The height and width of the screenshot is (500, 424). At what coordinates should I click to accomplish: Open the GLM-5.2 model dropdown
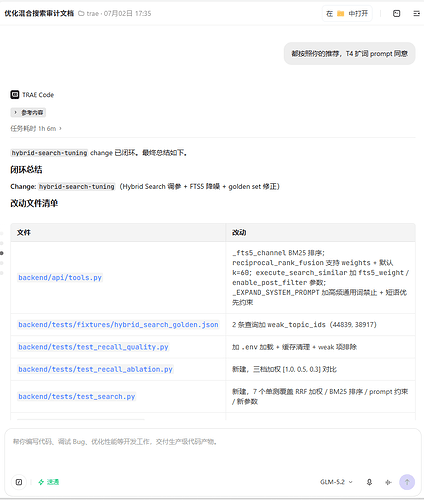(x=336, y=482)
